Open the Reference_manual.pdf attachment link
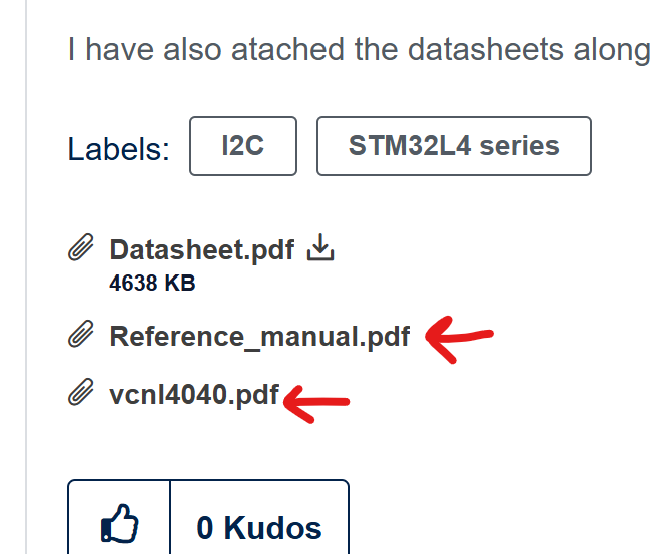650x554 pixels. (x=259, y=336)
